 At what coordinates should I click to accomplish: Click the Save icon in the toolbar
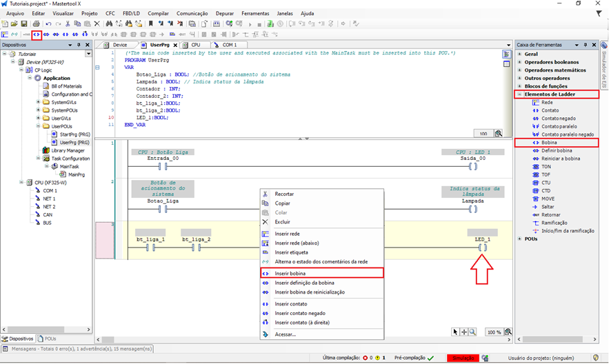click(24, 23)
